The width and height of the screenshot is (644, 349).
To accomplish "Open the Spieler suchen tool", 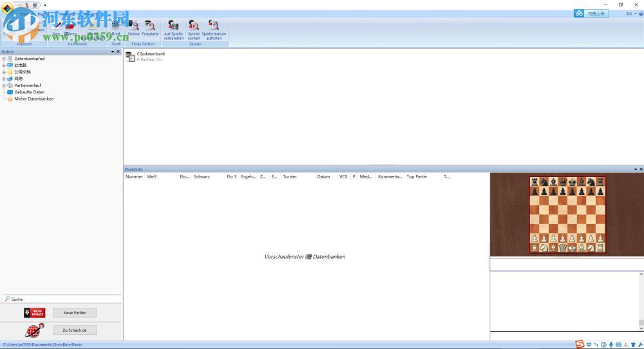I will [194, 26].
